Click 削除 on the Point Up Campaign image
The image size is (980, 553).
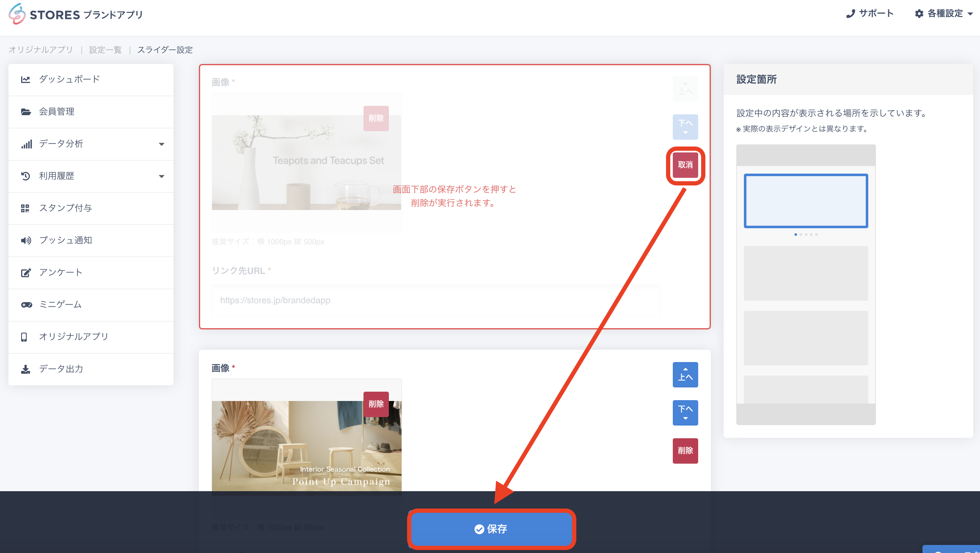click(x=376, y=404)
